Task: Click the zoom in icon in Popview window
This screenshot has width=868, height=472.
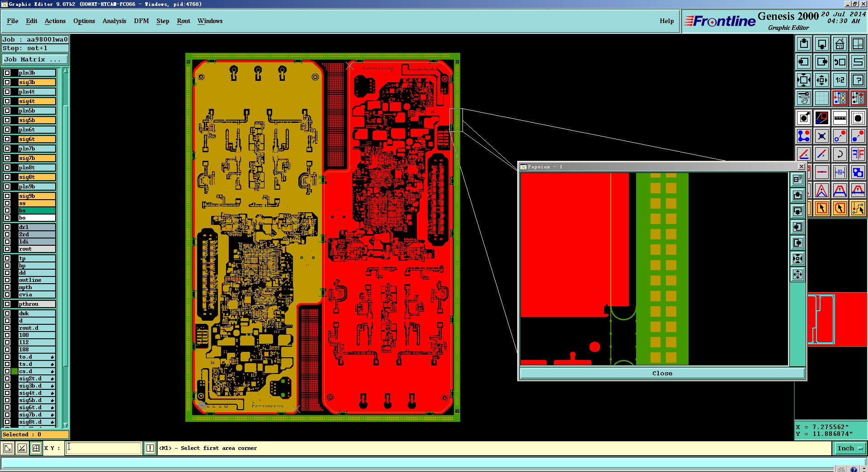Action: coord(798,259)
